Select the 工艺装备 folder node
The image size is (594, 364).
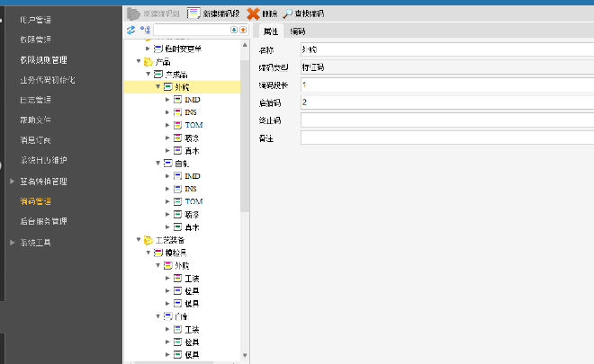tap(169, 240)
